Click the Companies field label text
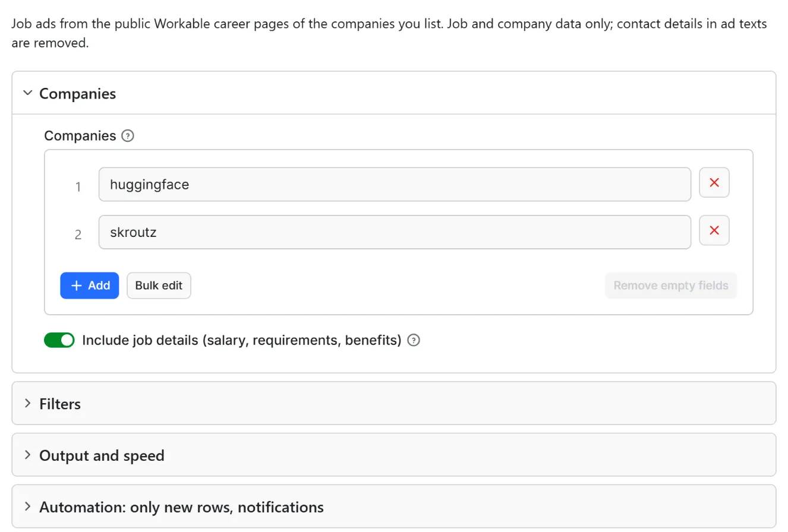This screenshot has width=788, height=532. (x=80, y=136)
